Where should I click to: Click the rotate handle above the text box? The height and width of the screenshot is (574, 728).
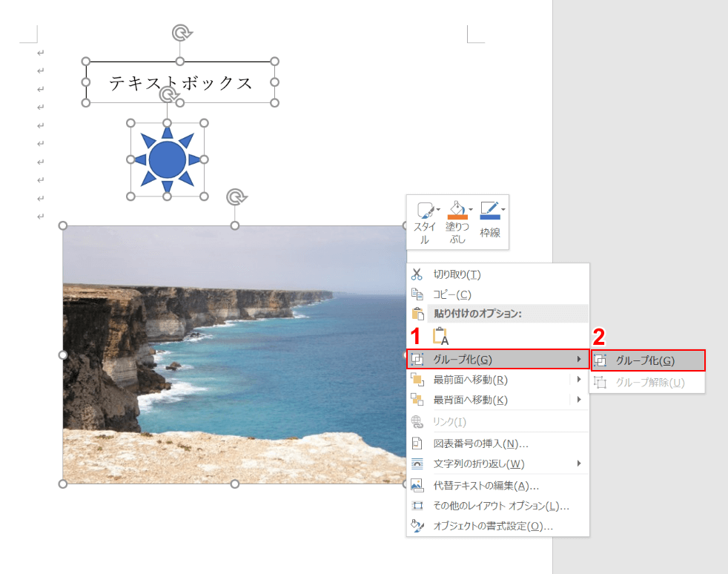(x=180, y=33)
